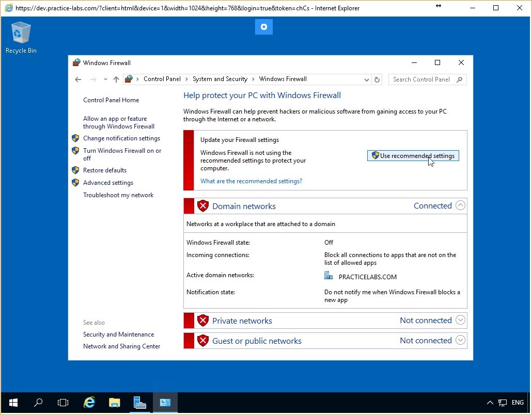This screenshot has height=415, width=532.
Task: Open Task View on the taskbar
Action: coord(63,403)
